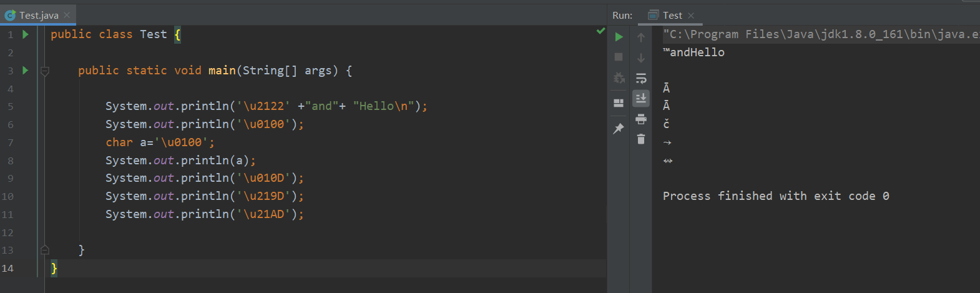Click println(a) statement at line 8
Image resolution: width=980 pixels, height=293 pixels.
point(180,161)
